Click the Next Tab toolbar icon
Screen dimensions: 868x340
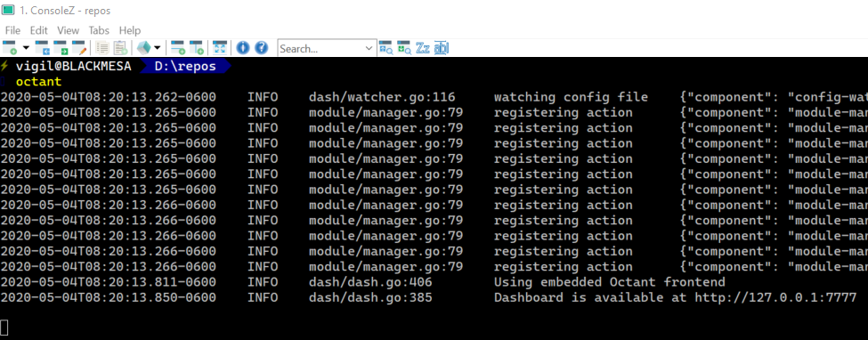coord(61,48)
